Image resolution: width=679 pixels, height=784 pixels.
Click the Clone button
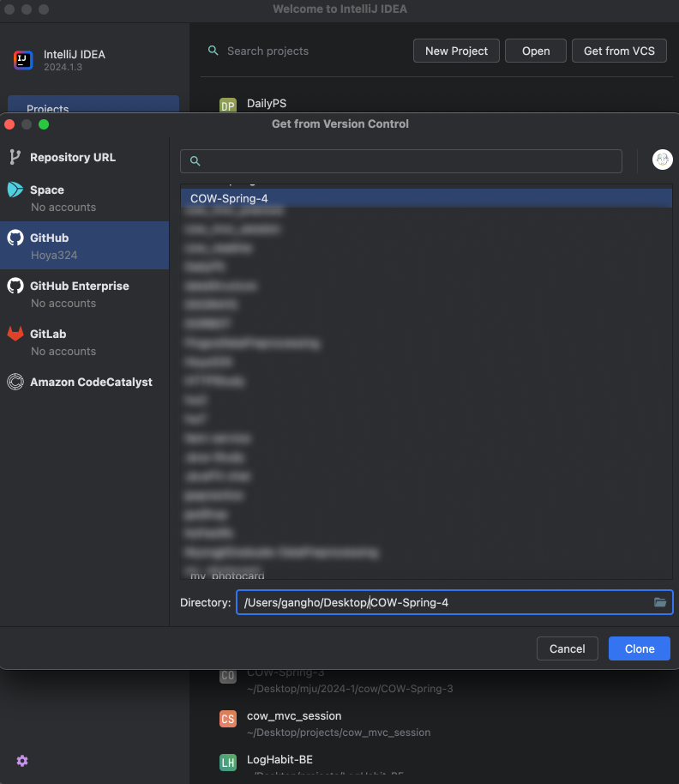640,648
